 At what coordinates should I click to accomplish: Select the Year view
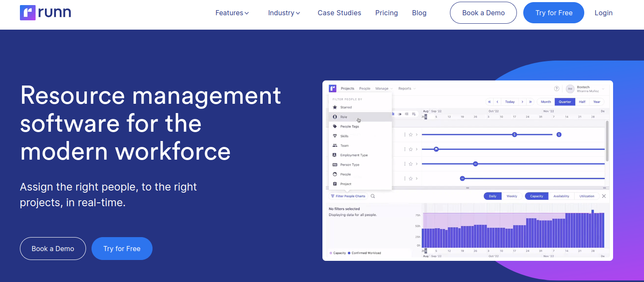[597, 102]
